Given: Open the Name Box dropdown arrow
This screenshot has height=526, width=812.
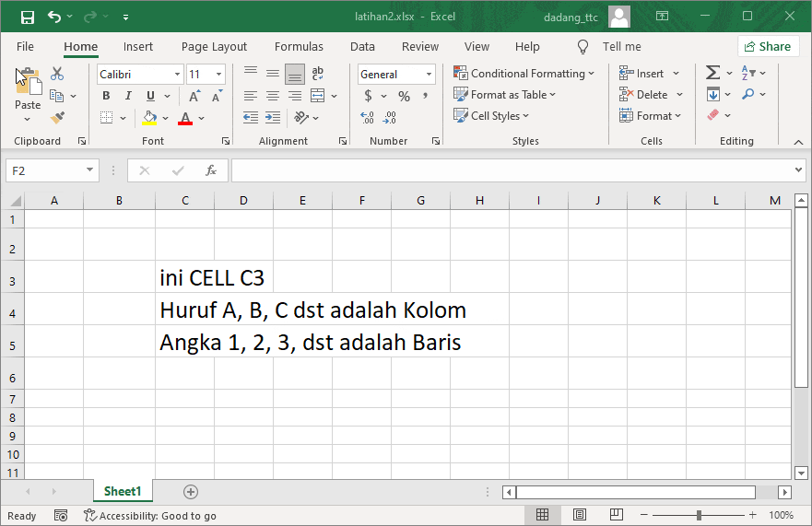Looking at the screenshot, I should point(89,170).
